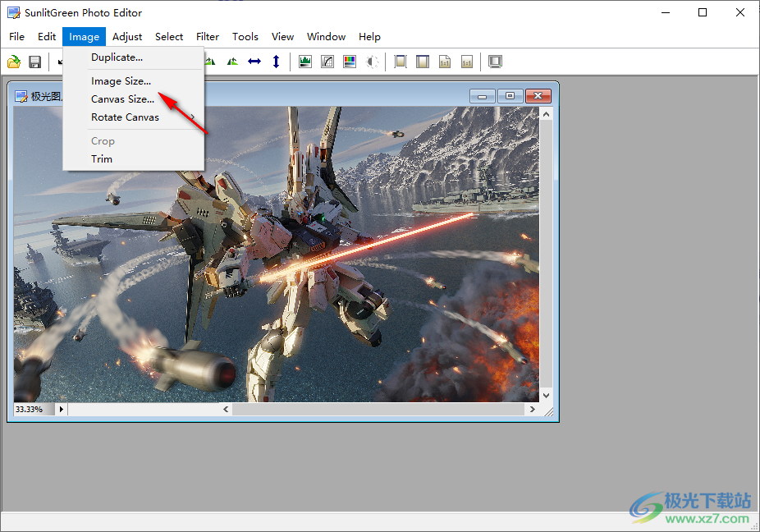760x532 pixels.
Task: Click the rotate right toolbar icon
Action: (232, 62)
